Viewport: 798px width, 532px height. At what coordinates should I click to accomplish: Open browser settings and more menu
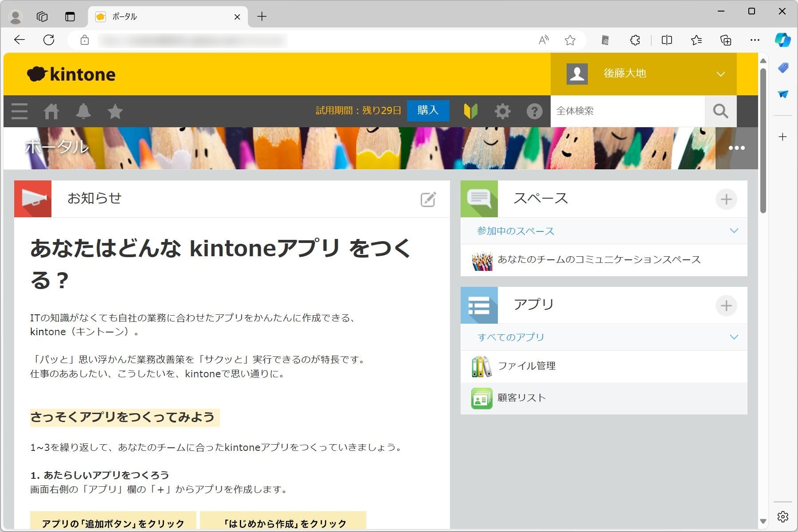(755, 40)
